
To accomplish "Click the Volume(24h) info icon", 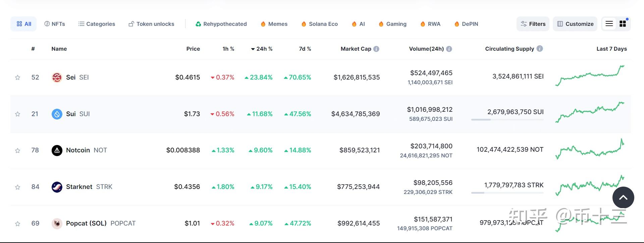I will coord(449,49).
